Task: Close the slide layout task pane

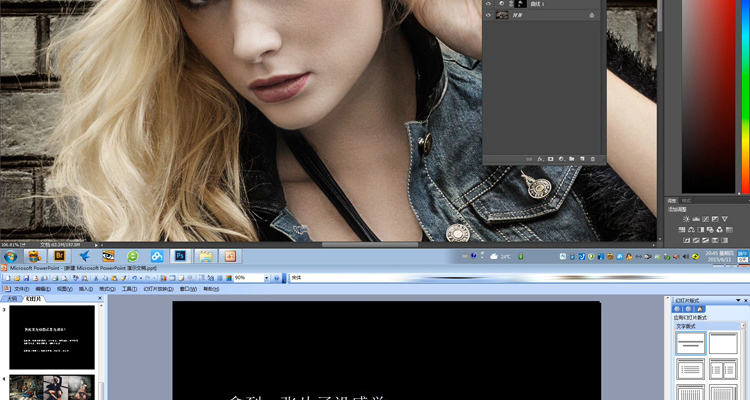Action: [x=745, y=300]
